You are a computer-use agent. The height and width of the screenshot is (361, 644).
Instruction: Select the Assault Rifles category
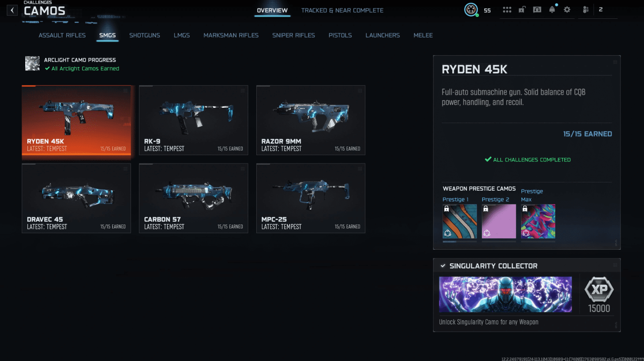tap(62, 35)
